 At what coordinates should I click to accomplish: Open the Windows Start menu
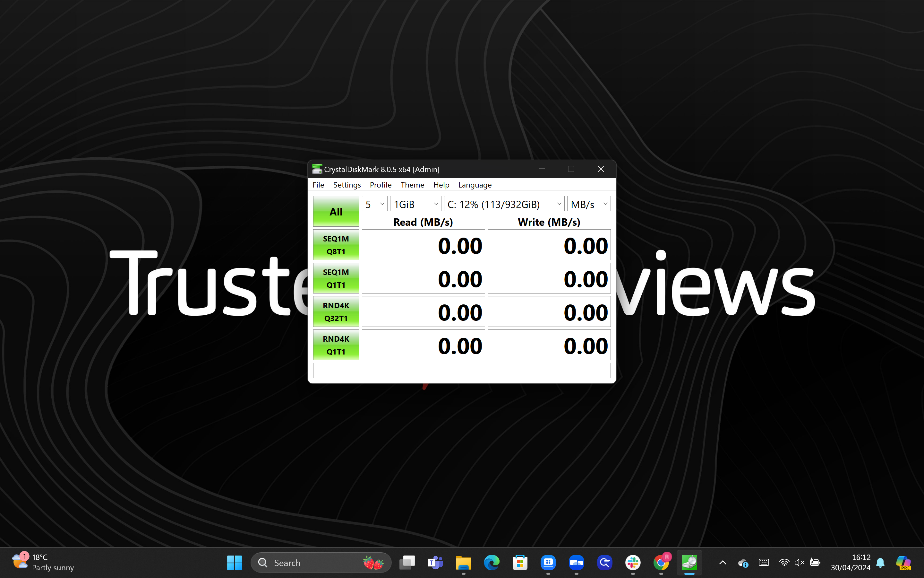point(235,563)
